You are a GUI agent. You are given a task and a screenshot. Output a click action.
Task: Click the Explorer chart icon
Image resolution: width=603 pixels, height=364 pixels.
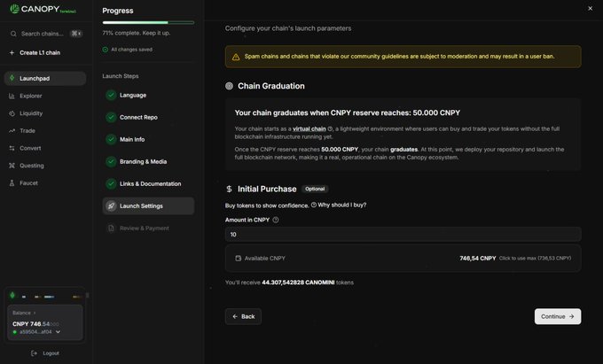[12, 96]
